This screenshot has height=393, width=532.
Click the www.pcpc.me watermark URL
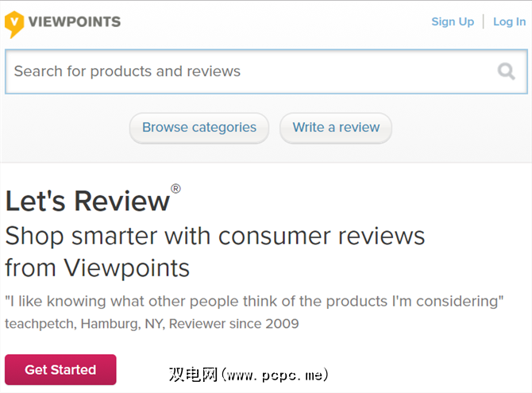click(276, 374)
